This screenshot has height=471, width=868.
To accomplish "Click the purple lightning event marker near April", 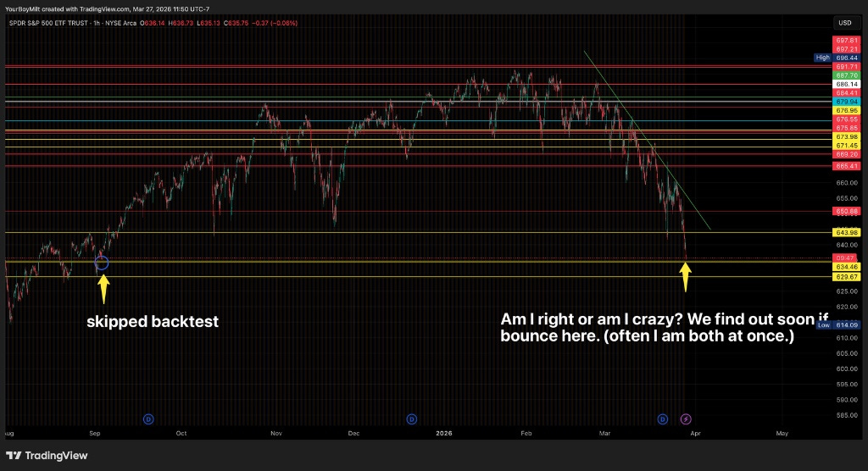I will 686,419.
